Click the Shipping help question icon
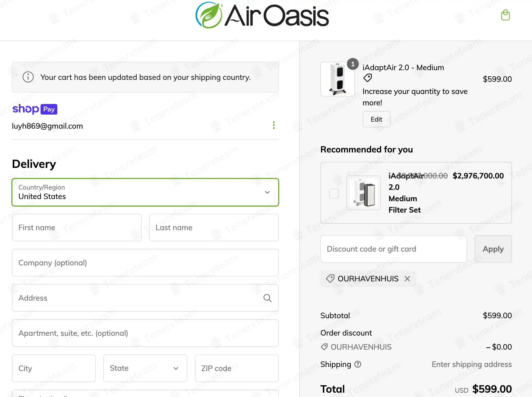532x397 pixels. (358, 365)
